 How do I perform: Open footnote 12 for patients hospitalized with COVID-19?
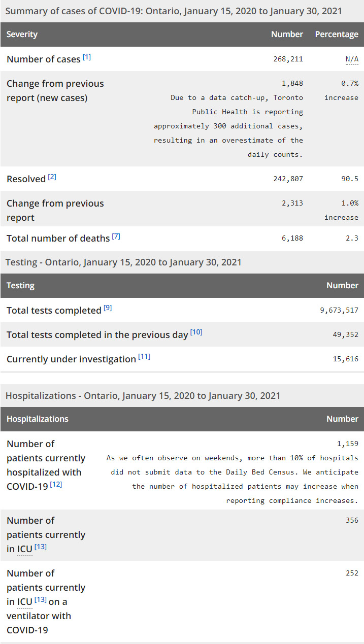point(56,485)
